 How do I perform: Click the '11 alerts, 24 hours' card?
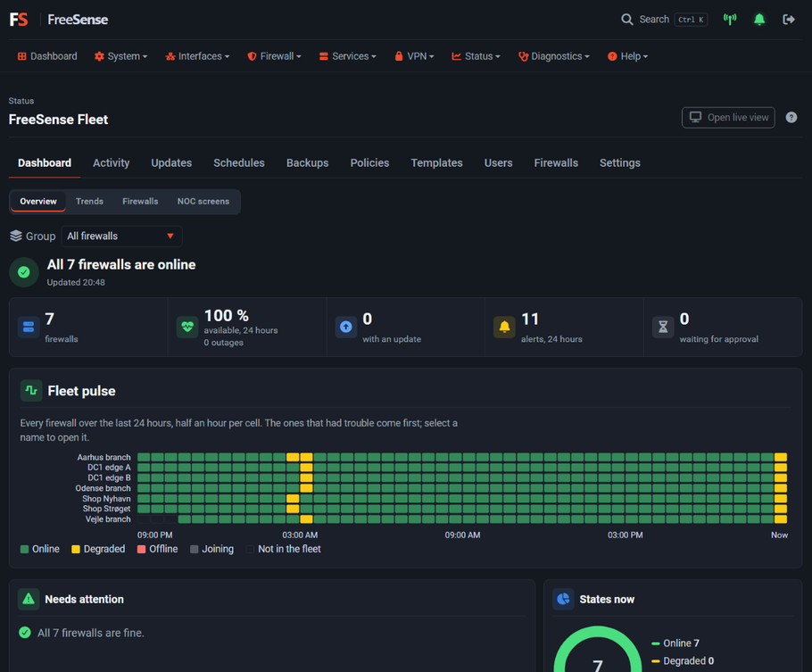click(564, 327)
